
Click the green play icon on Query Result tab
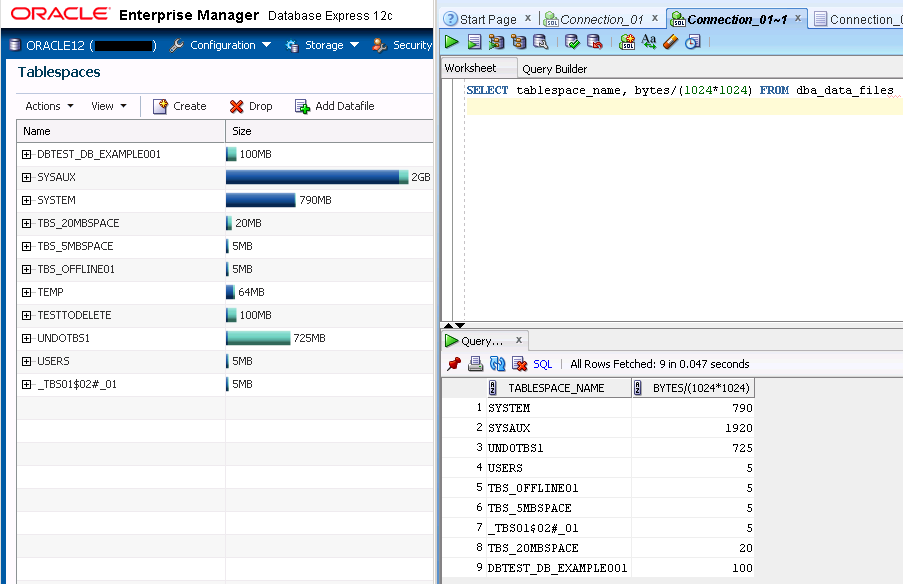(x=451, y=341)
